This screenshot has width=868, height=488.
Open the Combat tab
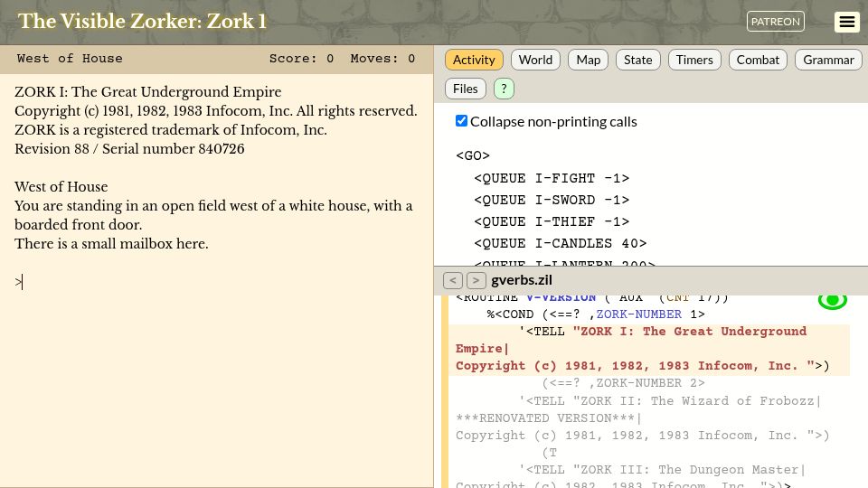[758, 60]
